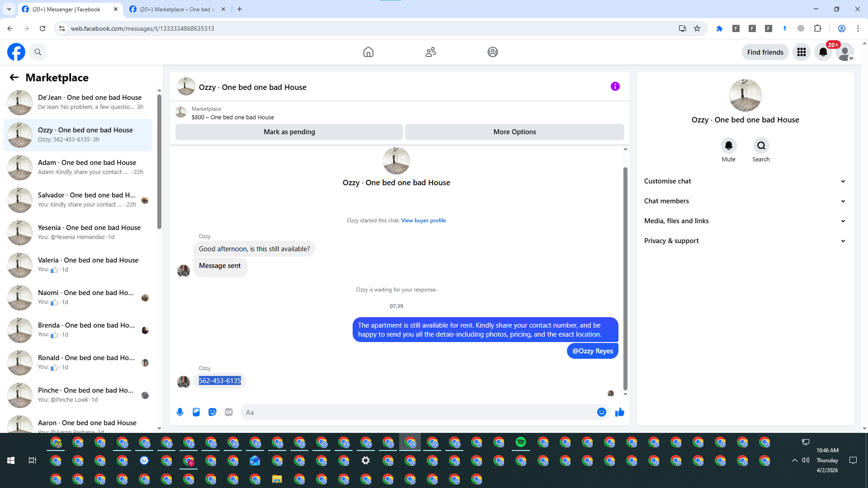Go to the Home feed icon
The width and height of the screenshot is (868, 488).
pos(368,52)
